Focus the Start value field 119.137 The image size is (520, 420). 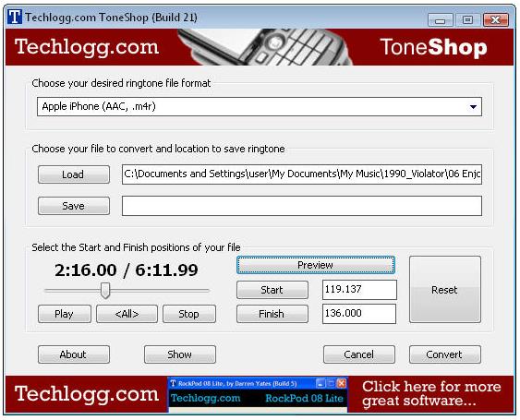pos(359,290)
